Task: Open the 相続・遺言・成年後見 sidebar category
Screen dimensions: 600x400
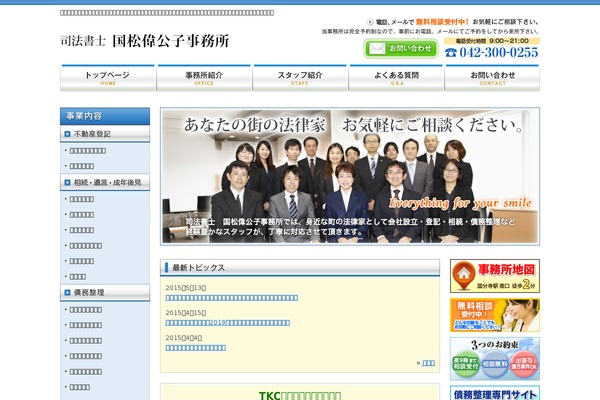Action: tap(105, 183)
